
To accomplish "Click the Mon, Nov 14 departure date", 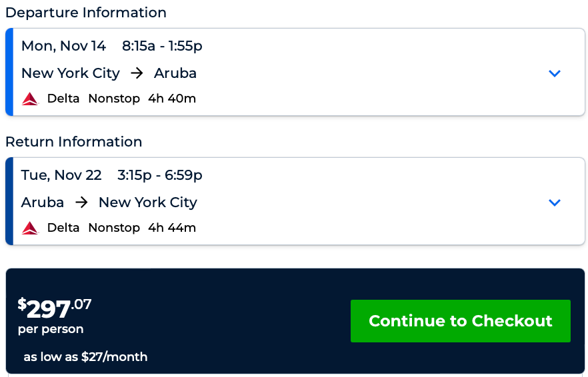I will (x=63, y=46).
